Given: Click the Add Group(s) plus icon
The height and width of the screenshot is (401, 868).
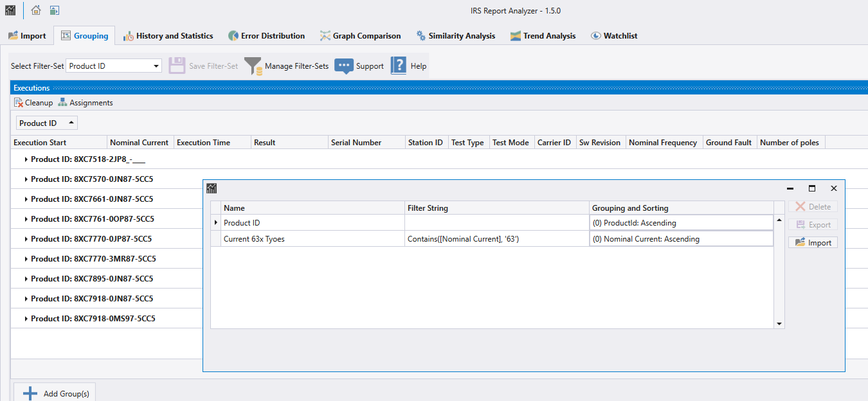Looking at the screenshot, I should tap(30, 393).
